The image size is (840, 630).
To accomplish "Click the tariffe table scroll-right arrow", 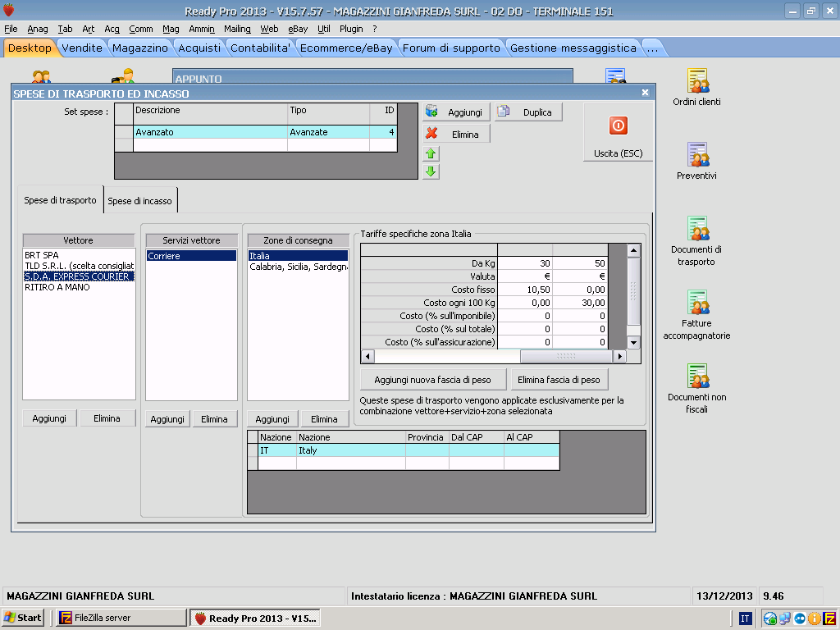I will 620,356.
